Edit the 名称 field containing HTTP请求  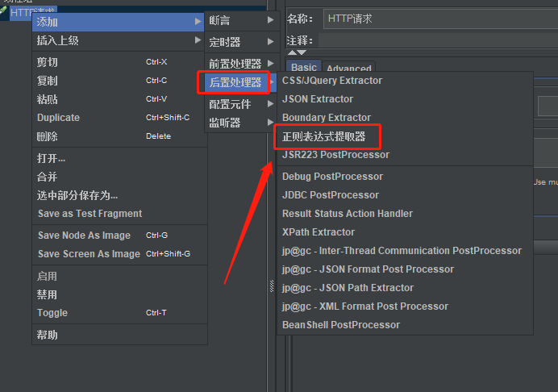click(x=440, y=19)
